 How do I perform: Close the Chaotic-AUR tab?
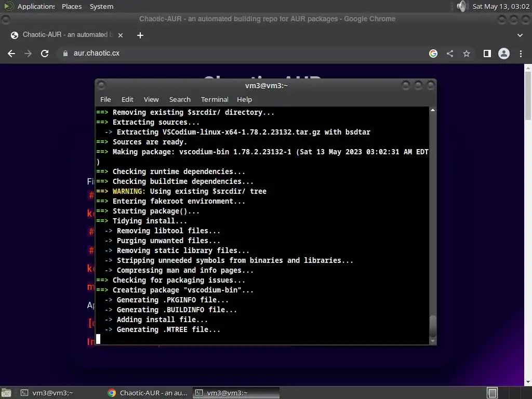(x=121, y=35)
